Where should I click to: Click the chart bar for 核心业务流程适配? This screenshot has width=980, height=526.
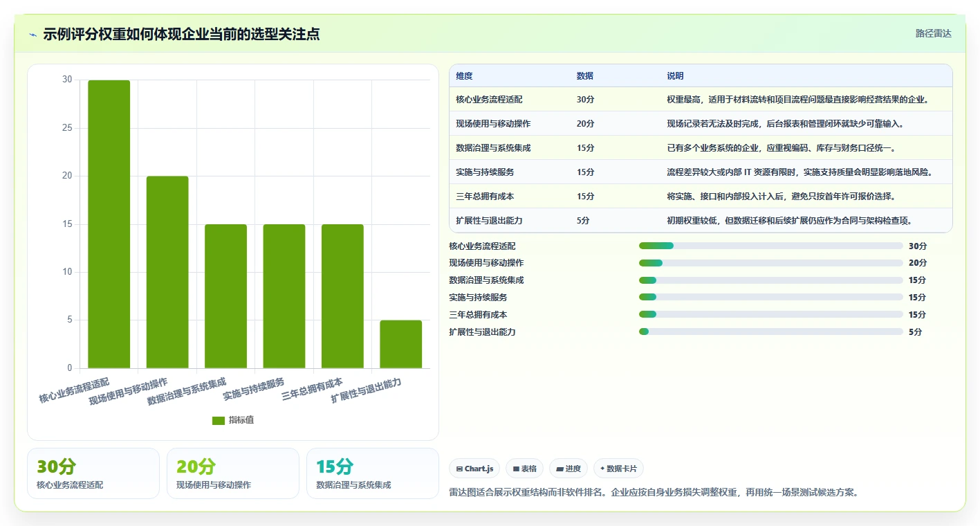109,224
